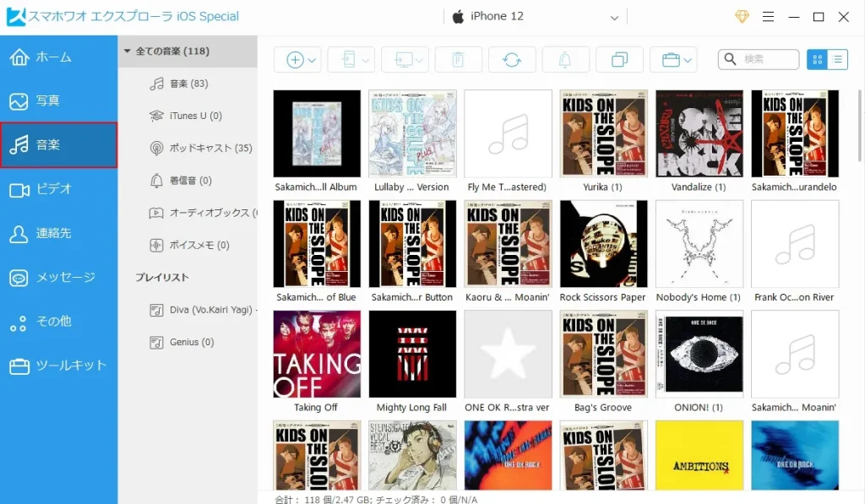This screenshot has height=504, width=865.
Task: Click the refresh/sync toolbar icon
Action: [512, 59]
